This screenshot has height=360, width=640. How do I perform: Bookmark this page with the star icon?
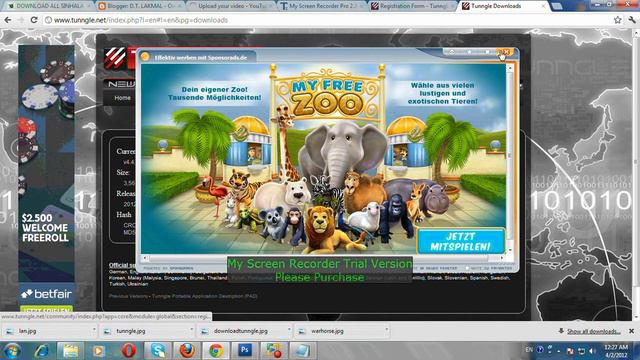coord(618,20)
